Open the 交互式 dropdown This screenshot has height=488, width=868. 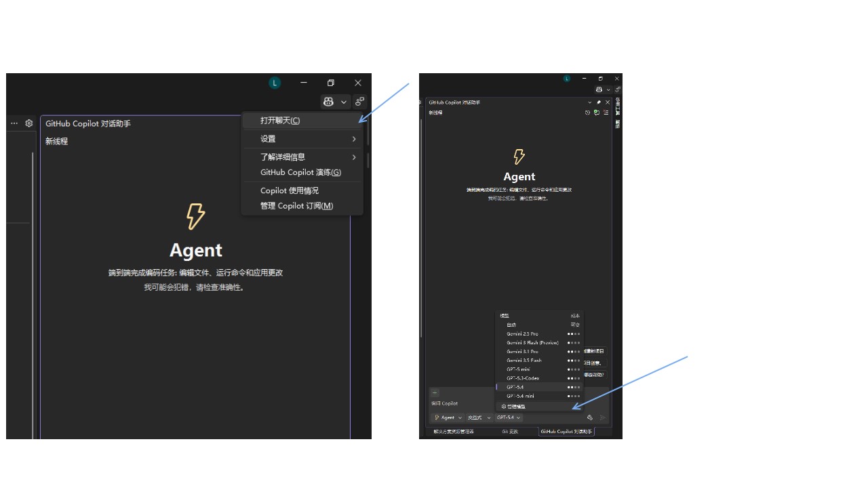click(x=479, y=418)
